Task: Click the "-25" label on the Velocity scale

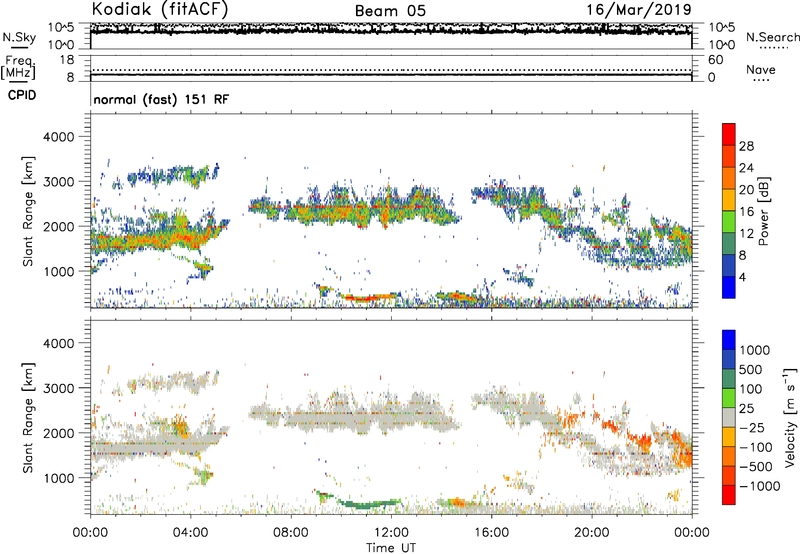Action: click(x=753, y=428)
